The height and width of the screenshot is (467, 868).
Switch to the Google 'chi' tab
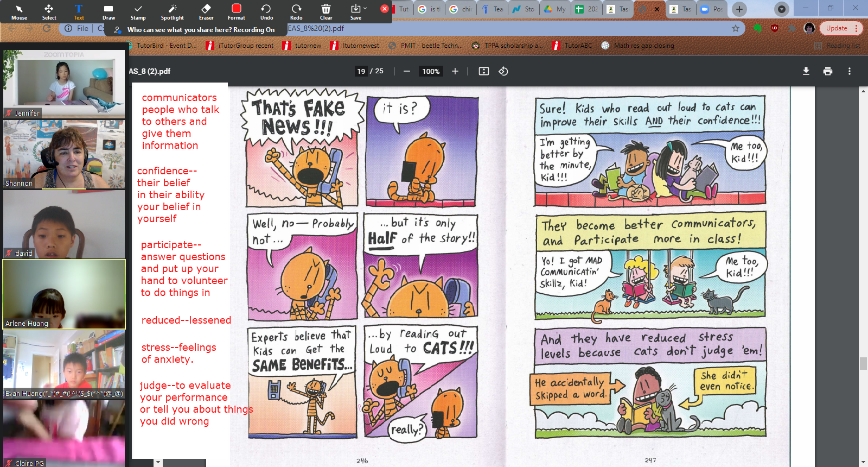[461, 9]
